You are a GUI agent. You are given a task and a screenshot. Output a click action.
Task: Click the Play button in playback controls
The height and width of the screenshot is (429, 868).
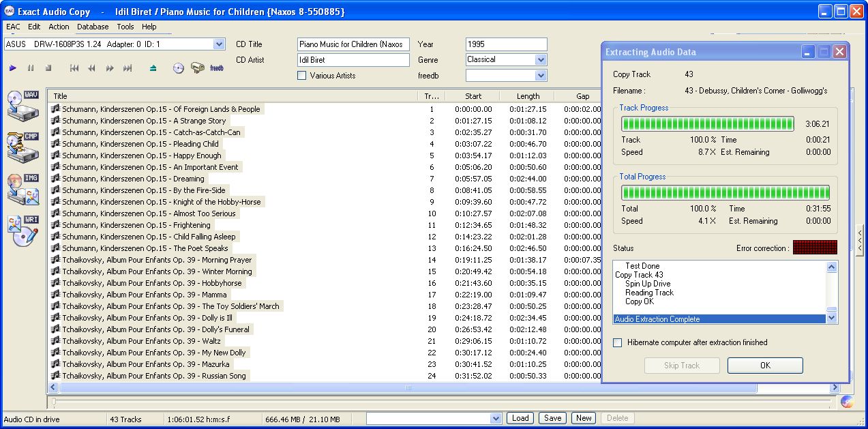point(13,68)
